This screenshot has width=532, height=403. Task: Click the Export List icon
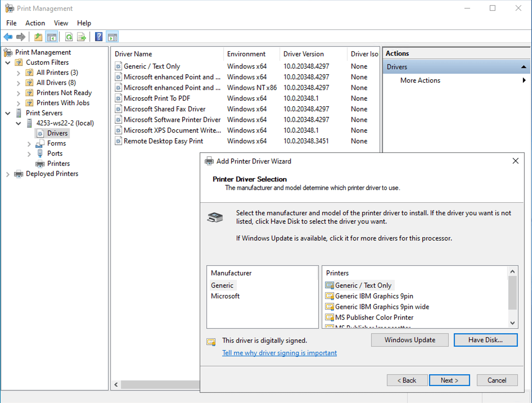pos(81,37)
